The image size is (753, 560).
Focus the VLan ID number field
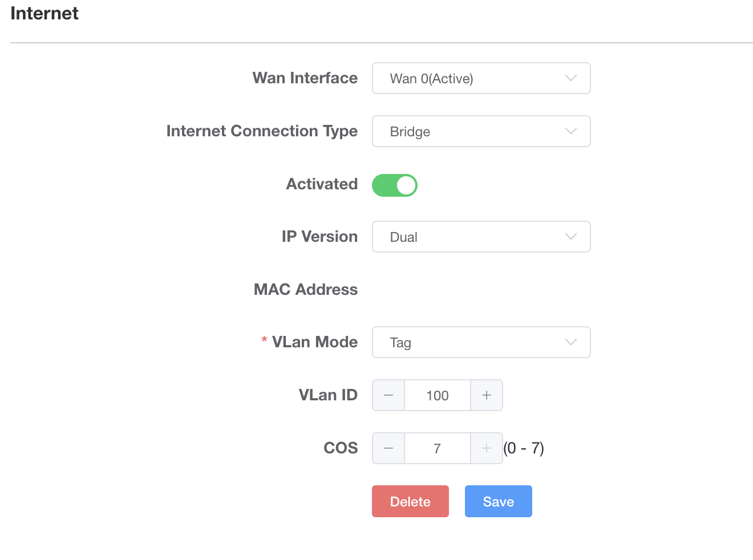click(x=438, y=395)
